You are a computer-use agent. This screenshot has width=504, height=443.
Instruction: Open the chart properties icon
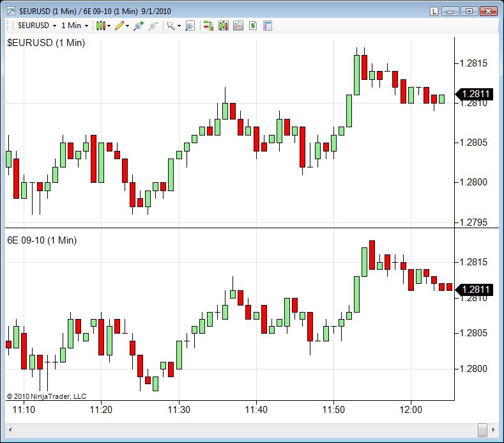coord(268,26)
